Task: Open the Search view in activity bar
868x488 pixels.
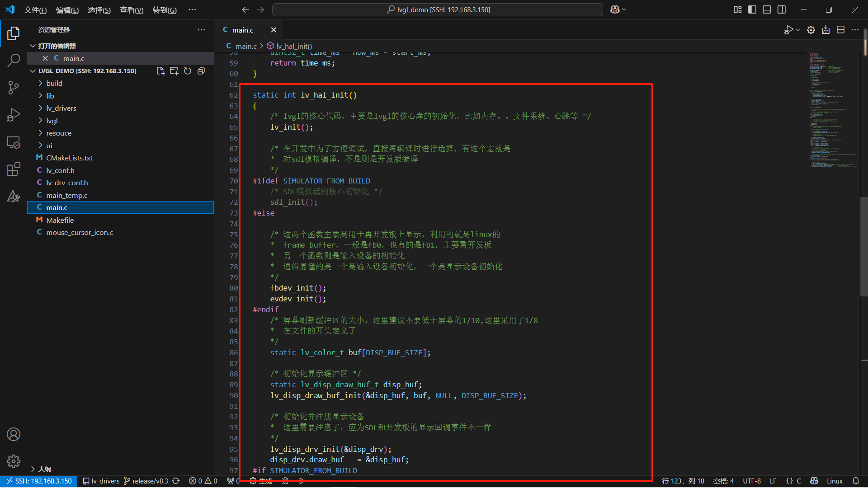Action: pyautogui.click(x=14, y=60)
